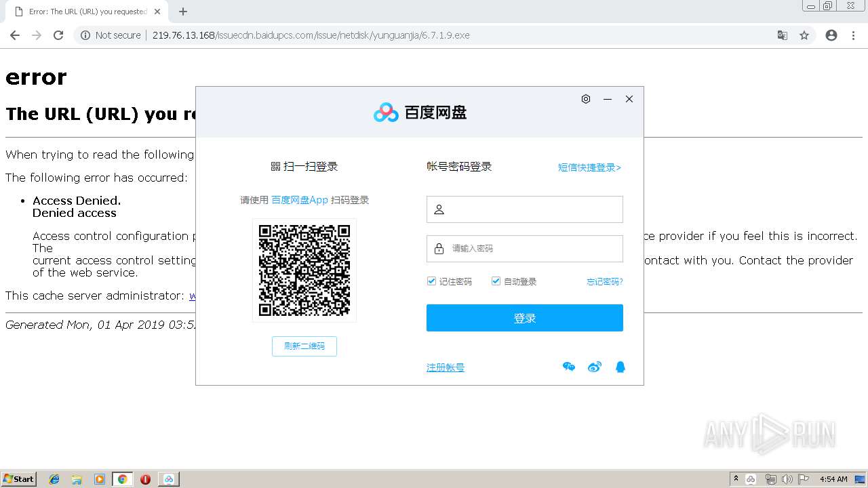Click the Action Center flag icon

[804, 479]
